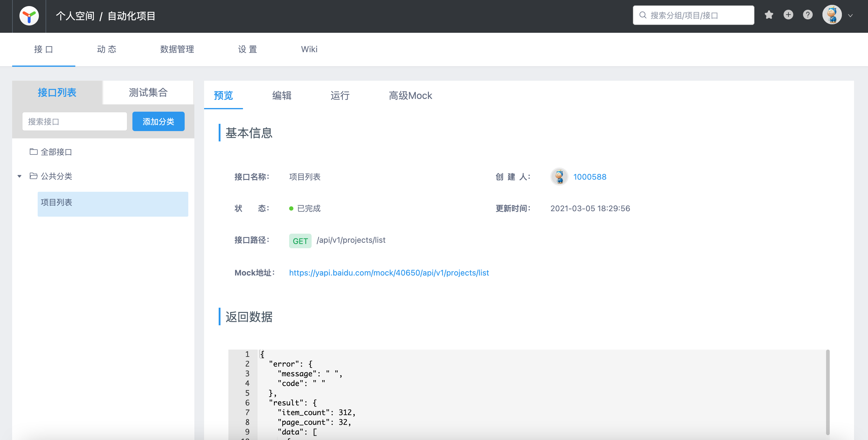Click the plus icon to add a project

[788, 15]
